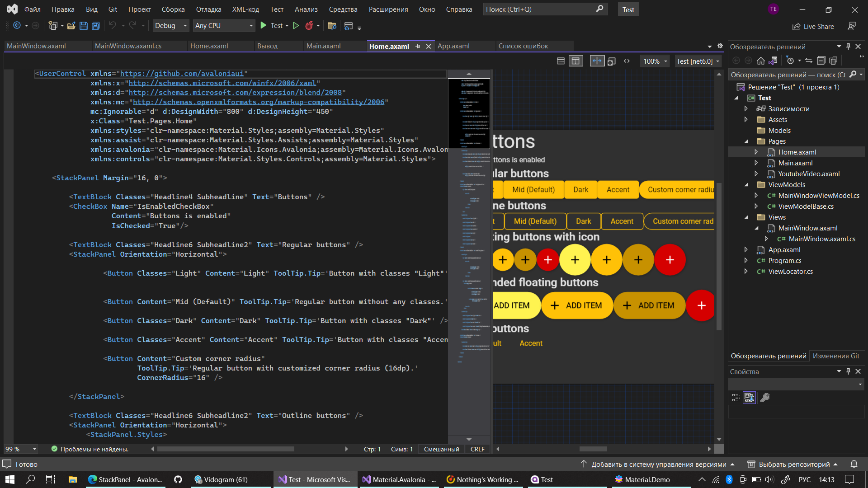Open search in files with the folder-magnifier icon

[x=332, y=26]
